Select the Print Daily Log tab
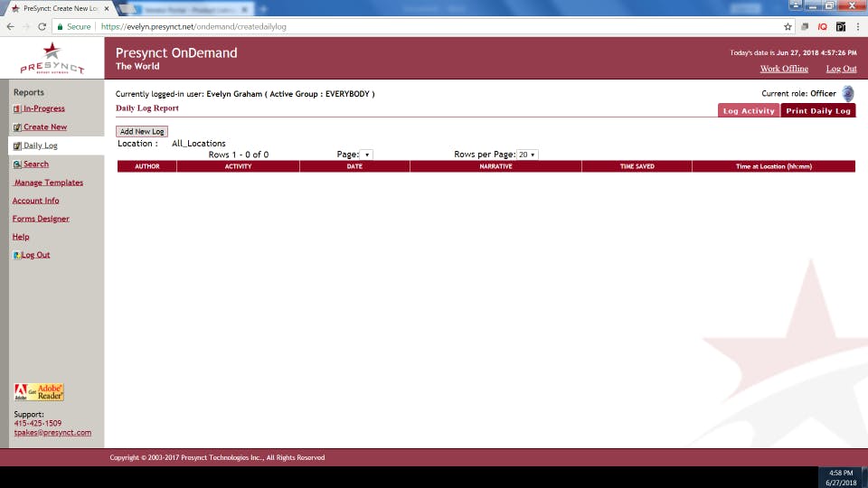868x488 pixels. click(818, 110)
